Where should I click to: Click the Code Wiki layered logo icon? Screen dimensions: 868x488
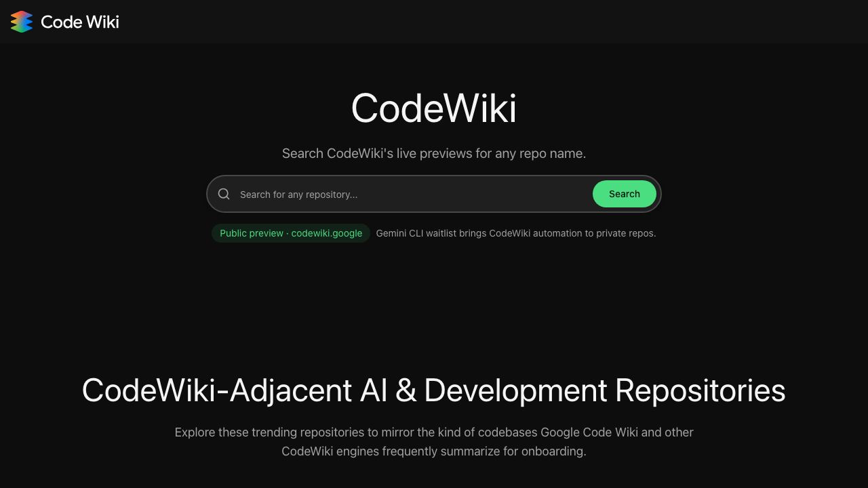coord(22,22)
